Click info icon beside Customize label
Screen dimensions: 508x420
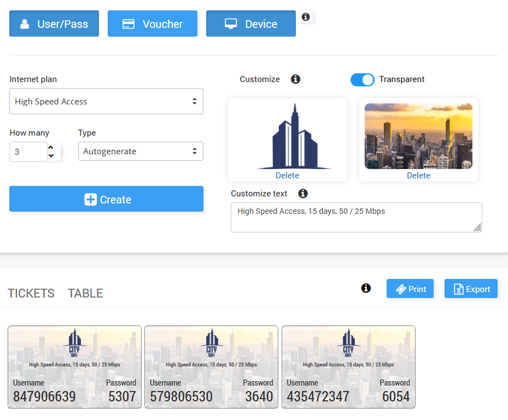[295, 79]
